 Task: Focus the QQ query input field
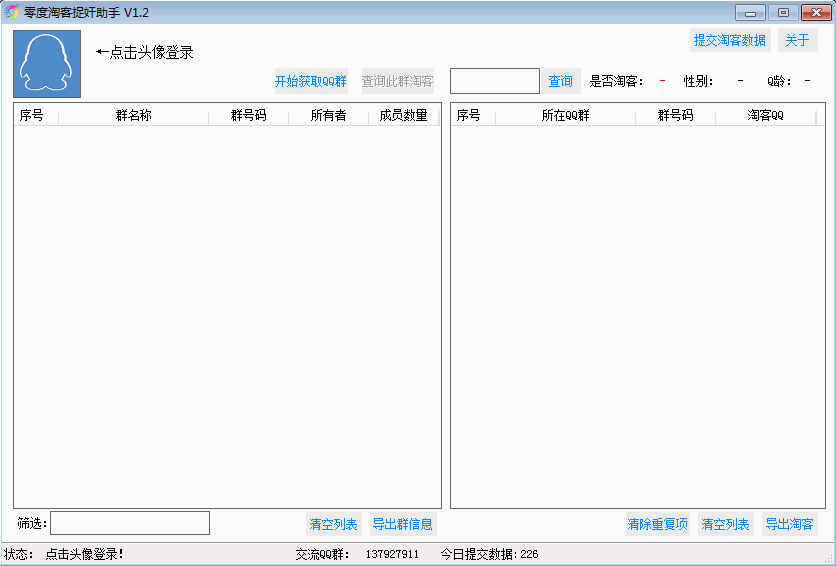[494, 81]
